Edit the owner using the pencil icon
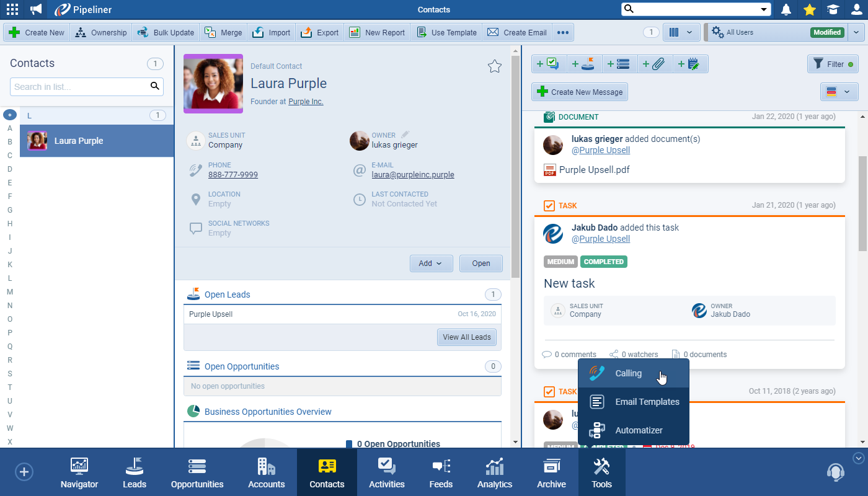 pos(405,135)
